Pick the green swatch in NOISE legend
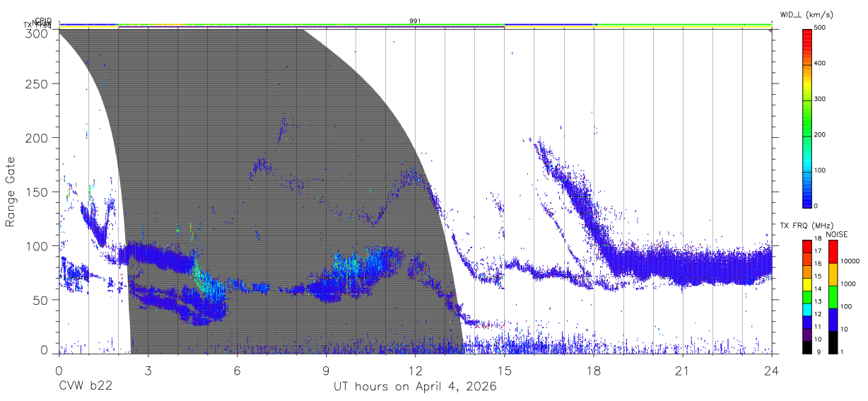 [833, 296]
